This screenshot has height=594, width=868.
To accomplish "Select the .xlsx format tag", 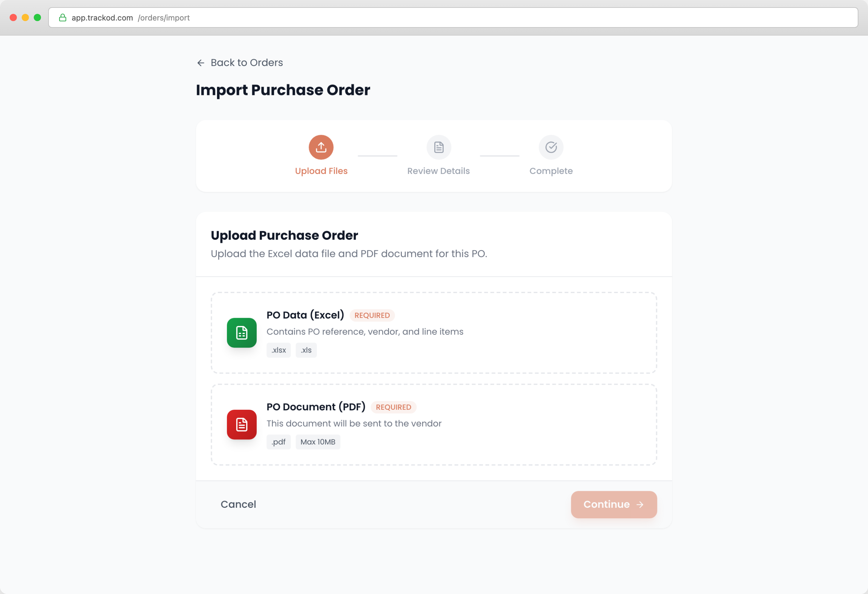I will (x=278, y=350).
